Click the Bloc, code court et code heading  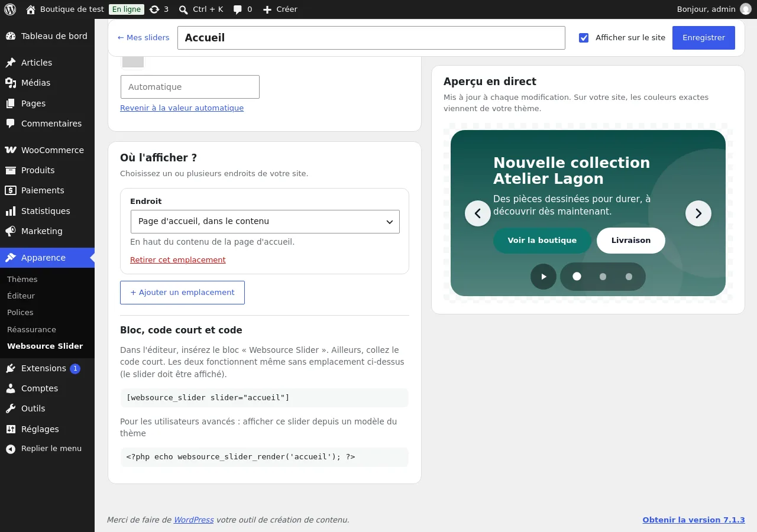[181, 330]
